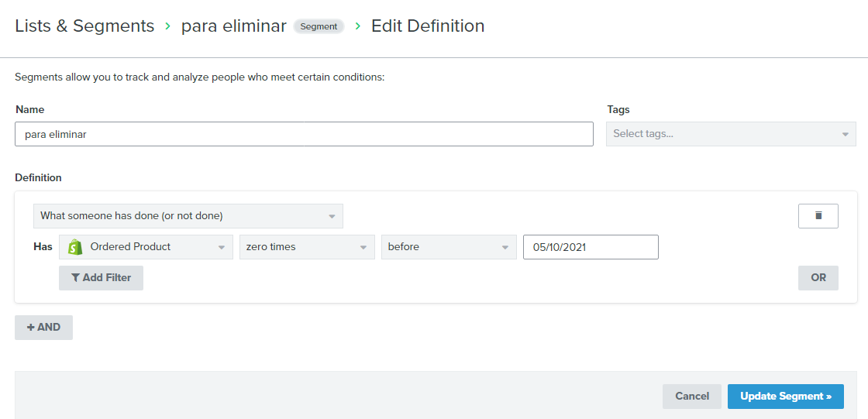Click the Shopify bag icon

coord(74,247)
